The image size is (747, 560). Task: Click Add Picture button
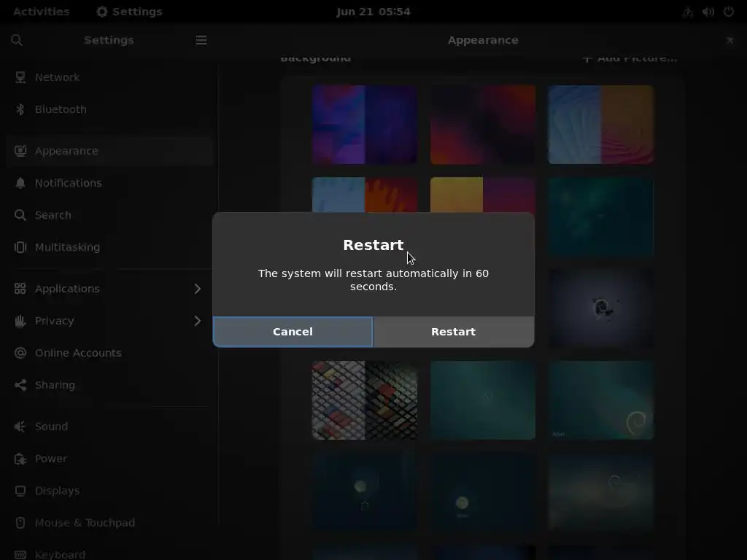[x=630, y=58]
